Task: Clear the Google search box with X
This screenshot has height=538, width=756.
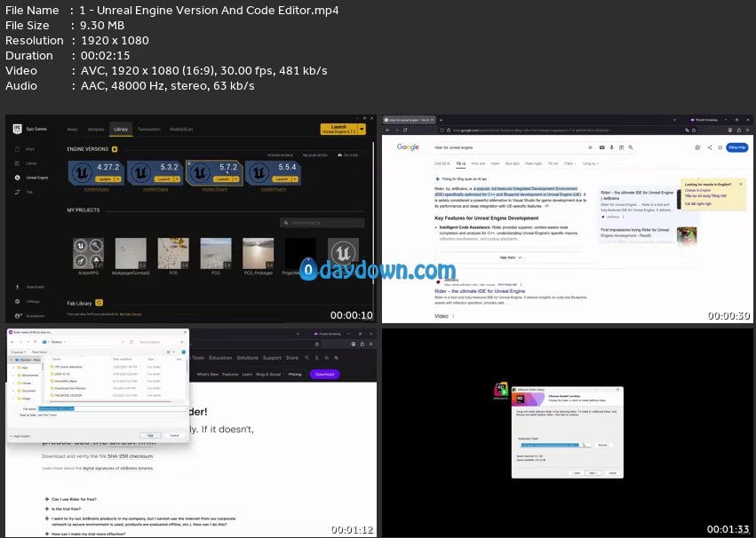Action: 590,148
